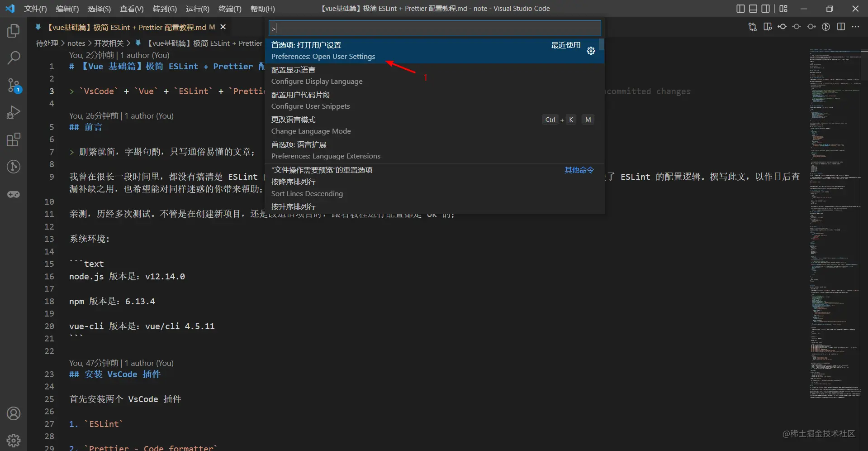
Task: Open the game controller extension icon
Action: point(14,194)
